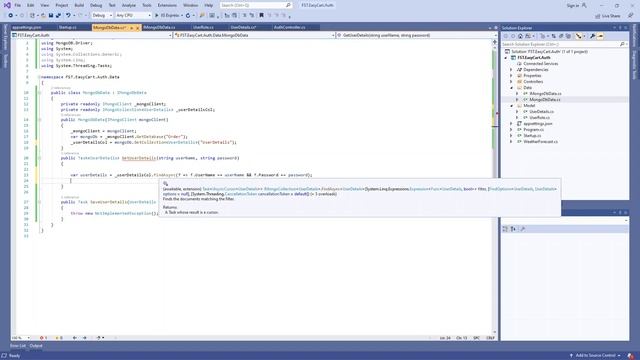Toggle the bookmark icon in the toolbar
The height and width of the screenshot is (360, 640).
pyautogui.click(x=262, y=16)
